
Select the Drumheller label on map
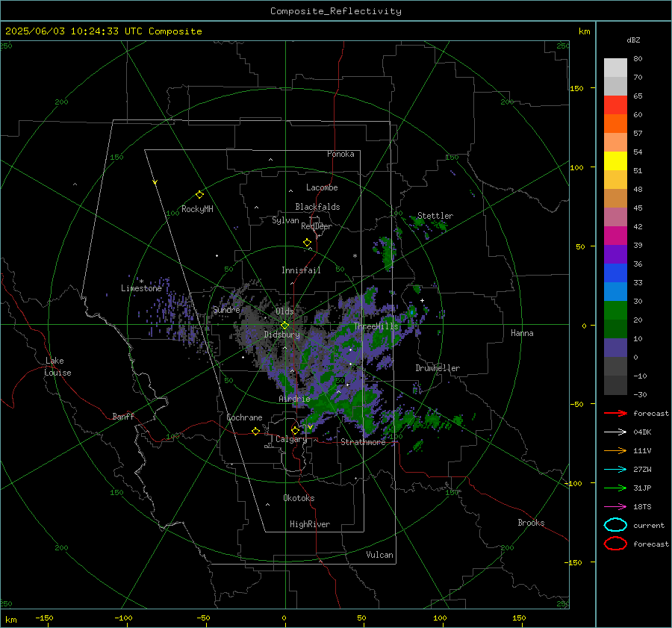click(x=438, y=368)
